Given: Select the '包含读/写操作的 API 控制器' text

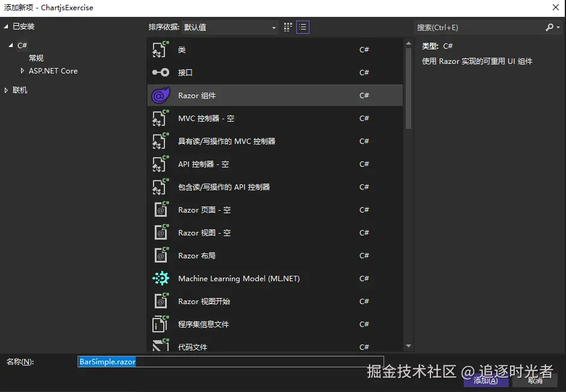Looking at the screenshot, I should pyautogui.click(x=224, y=187).
